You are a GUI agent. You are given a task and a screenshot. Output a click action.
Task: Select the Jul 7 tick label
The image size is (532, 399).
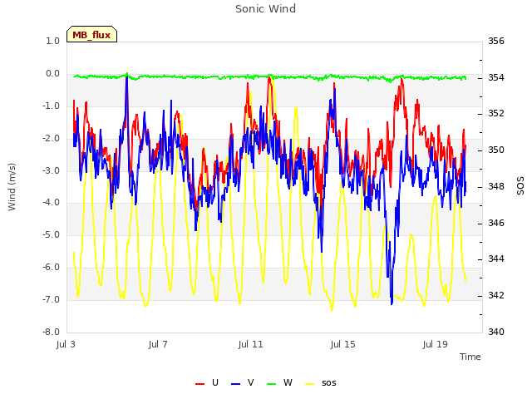coord(158,344)
